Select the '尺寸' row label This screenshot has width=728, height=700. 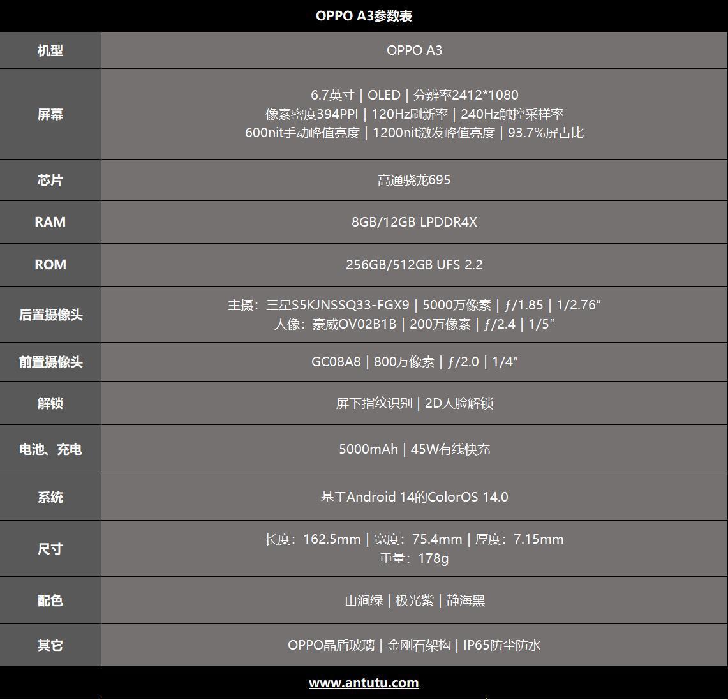click(x=50, y=549)
